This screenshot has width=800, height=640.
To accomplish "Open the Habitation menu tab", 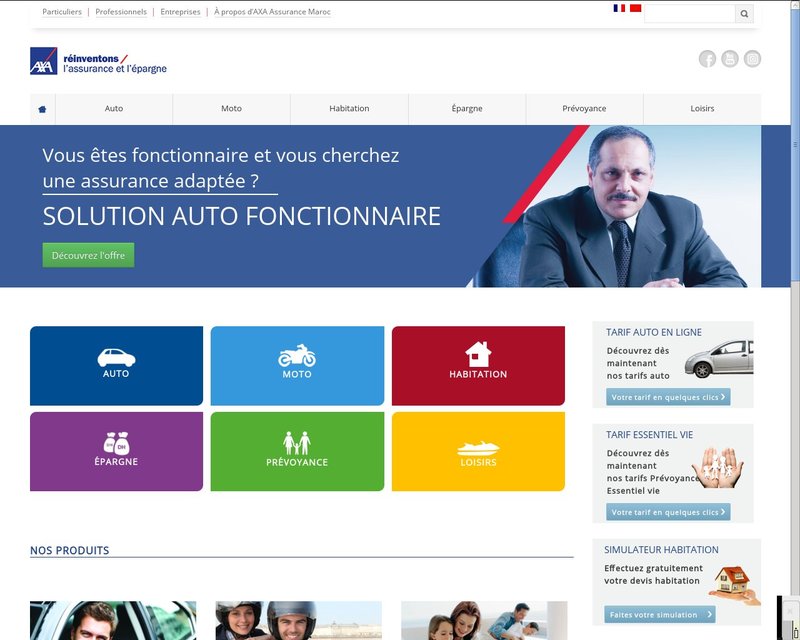I will [x=349, y=109].
